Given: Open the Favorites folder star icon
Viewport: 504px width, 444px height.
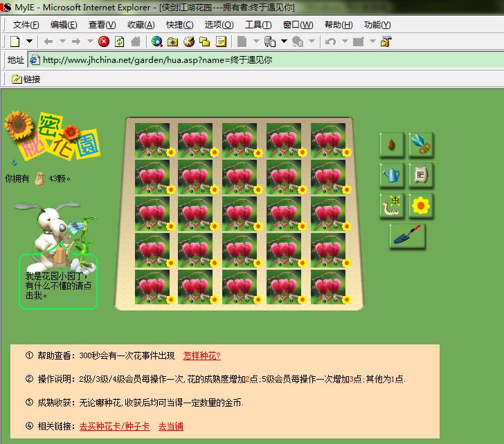Looking at the screenshot, I should tap(172, 41).
